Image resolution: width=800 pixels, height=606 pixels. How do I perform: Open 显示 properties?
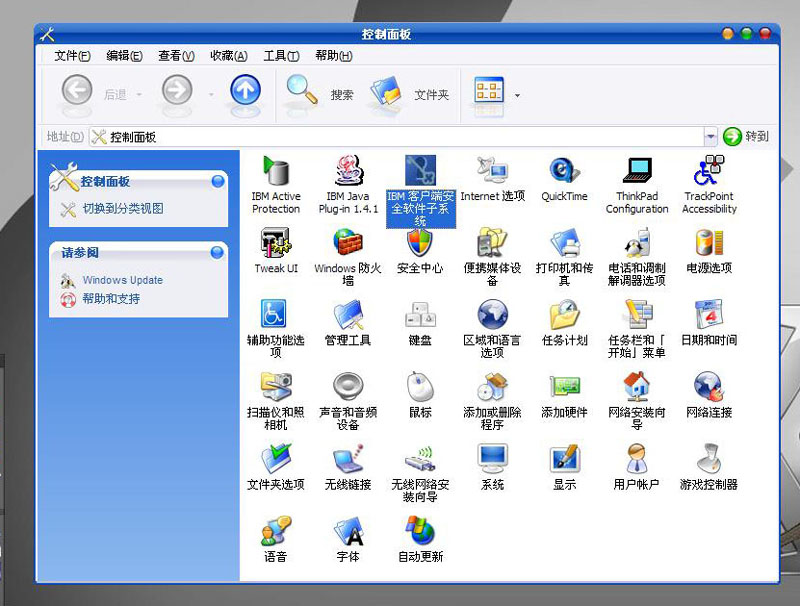coord(564,467)
